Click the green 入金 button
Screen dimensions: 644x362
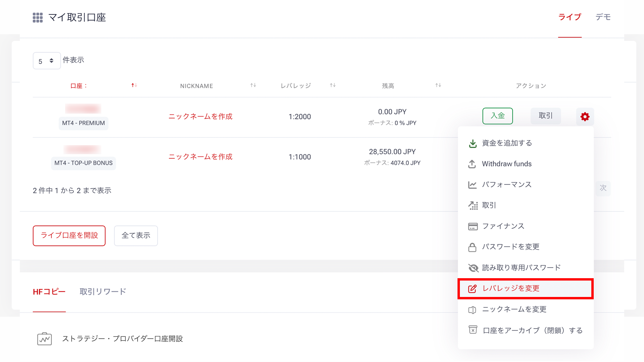[497, 116]
